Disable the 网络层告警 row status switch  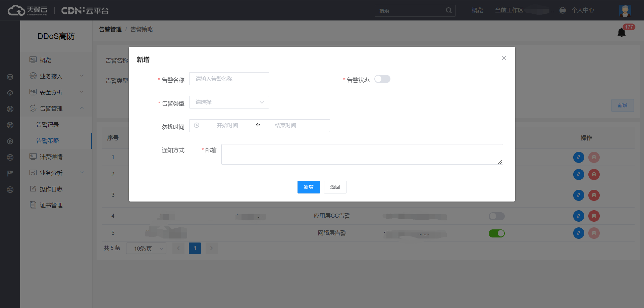coord(496,233)
